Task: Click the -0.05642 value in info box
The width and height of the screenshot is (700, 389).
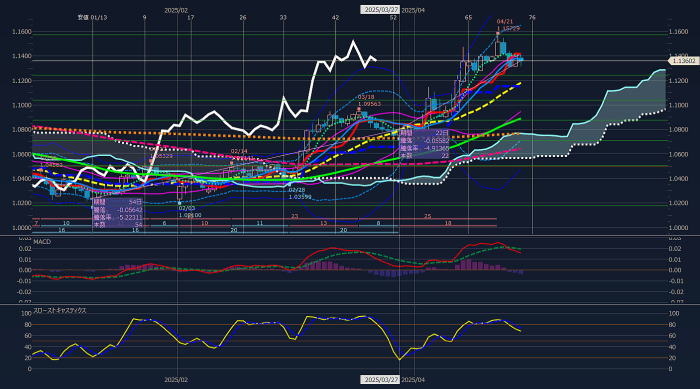Action: 129,210
